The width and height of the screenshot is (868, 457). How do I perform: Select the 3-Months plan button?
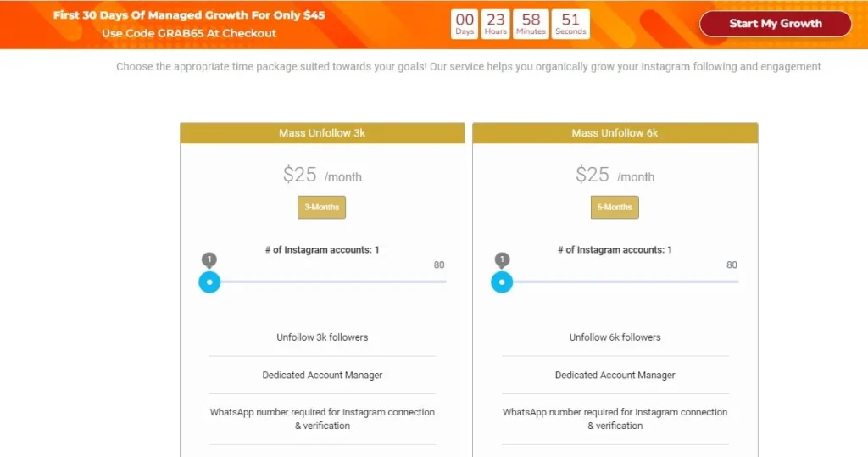click(x=321, y=207)
